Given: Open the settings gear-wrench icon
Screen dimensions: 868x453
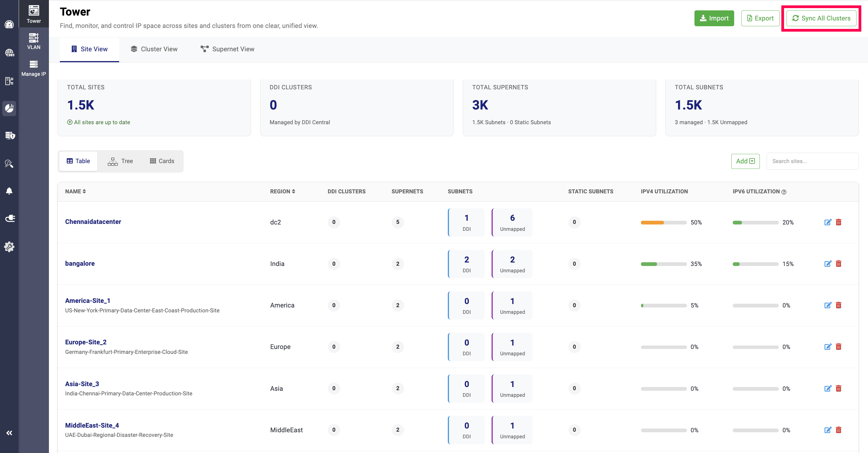Looking at the screenshot, I should (9, 247).
